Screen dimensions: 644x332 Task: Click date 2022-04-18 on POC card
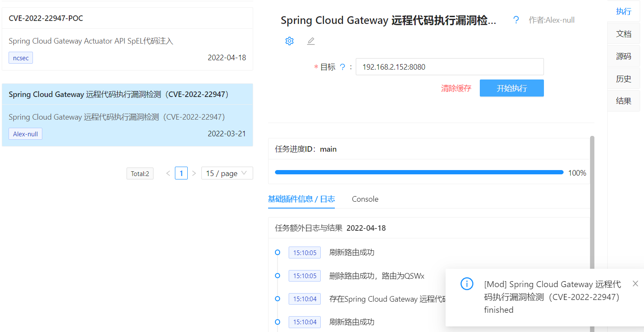point(227,58)
